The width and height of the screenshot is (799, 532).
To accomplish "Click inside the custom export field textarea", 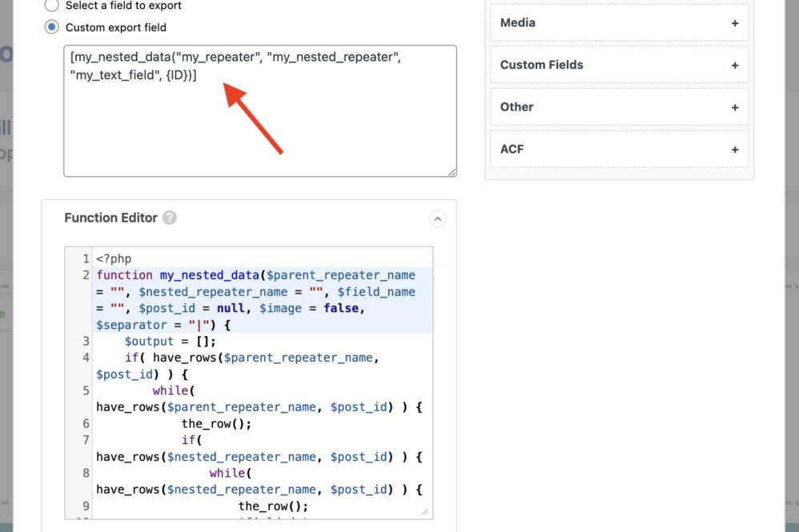I will point(259,128).
